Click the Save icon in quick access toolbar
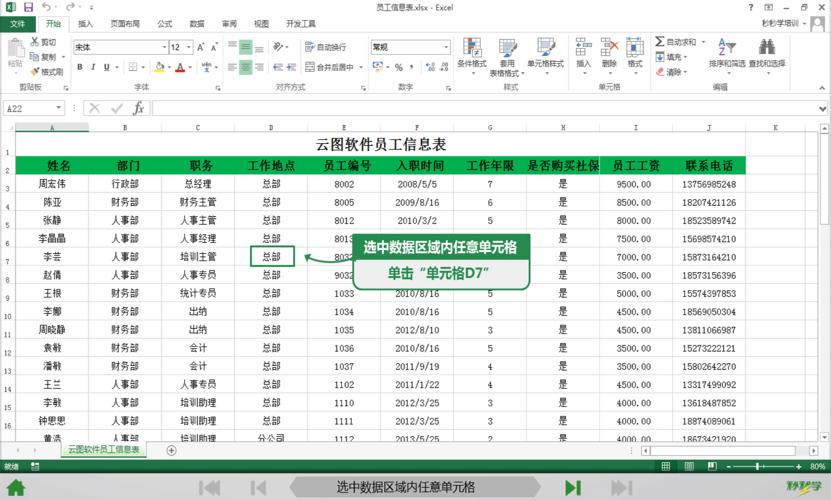This screenshot has height=500, width=831. (28, 7)
